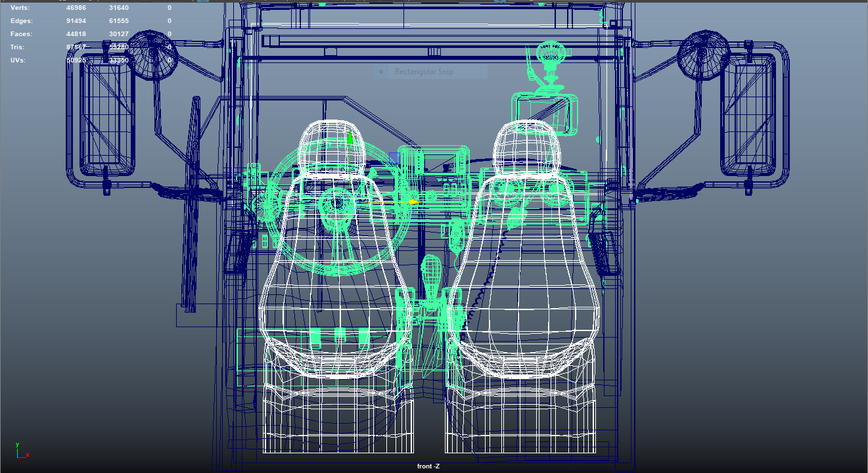The height and width of the screenshot is (473, 868).
Task: Click the 'Tris:' heads-up display label
Action: (x=18, y=47)
